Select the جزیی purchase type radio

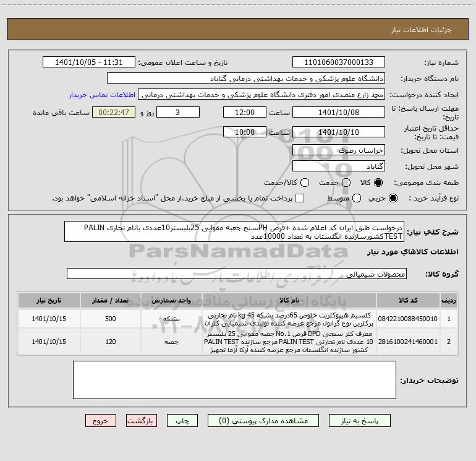393,198
